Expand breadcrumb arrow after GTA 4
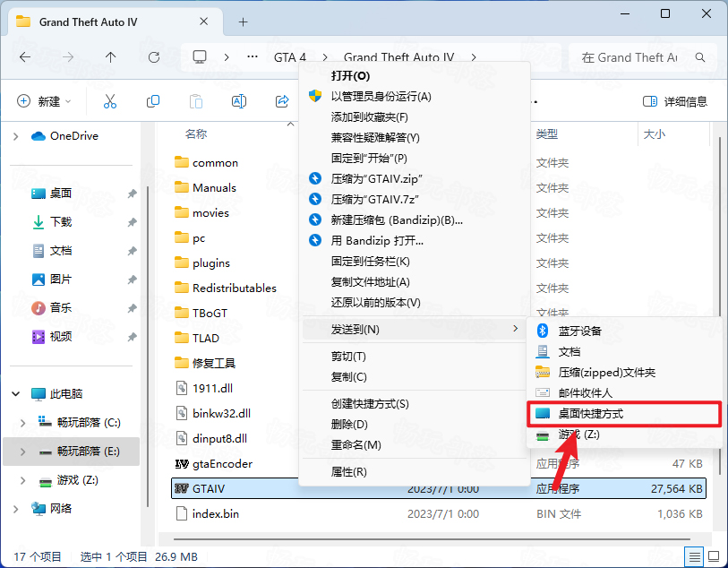 325,57
